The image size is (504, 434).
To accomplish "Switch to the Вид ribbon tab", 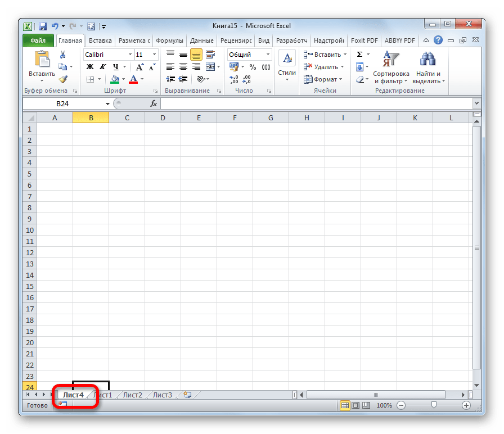I will click(264, 40).
